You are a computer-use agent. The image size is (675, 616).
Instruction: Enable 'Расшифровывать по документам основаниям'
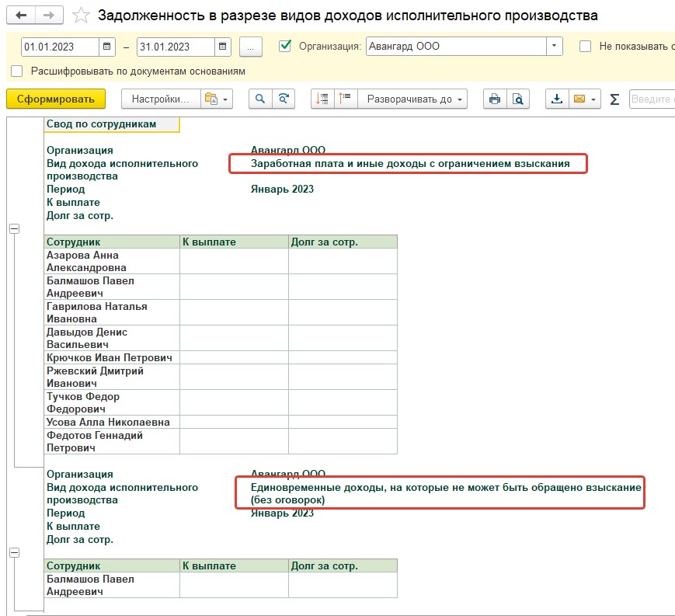point(17,71)
